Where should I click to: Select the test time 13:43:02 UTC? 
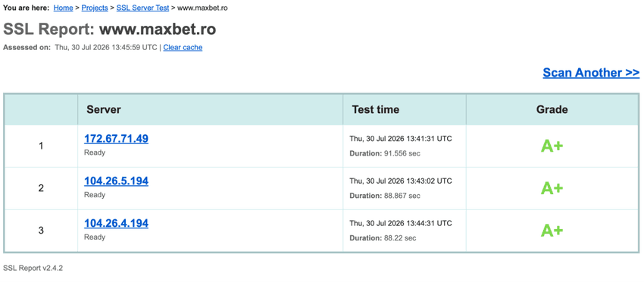pyautogui.click(x=401, y=181)
